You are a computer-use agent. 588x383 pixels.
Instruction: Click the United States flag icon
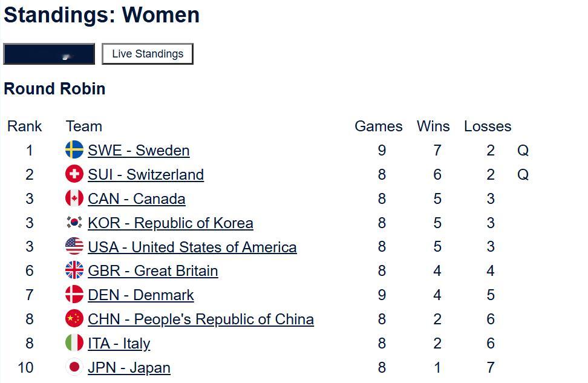74,247
